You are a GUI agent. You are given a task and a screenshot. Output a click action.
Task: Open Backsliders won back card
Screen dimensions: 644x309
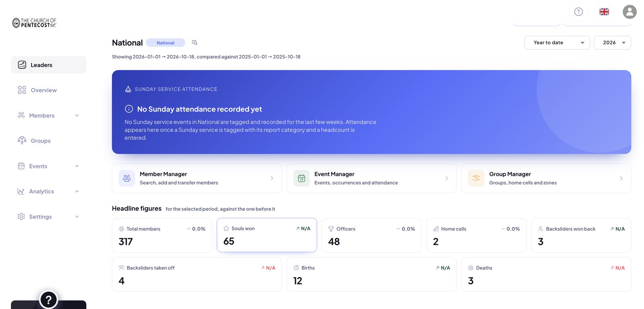[x=581, y=236]
